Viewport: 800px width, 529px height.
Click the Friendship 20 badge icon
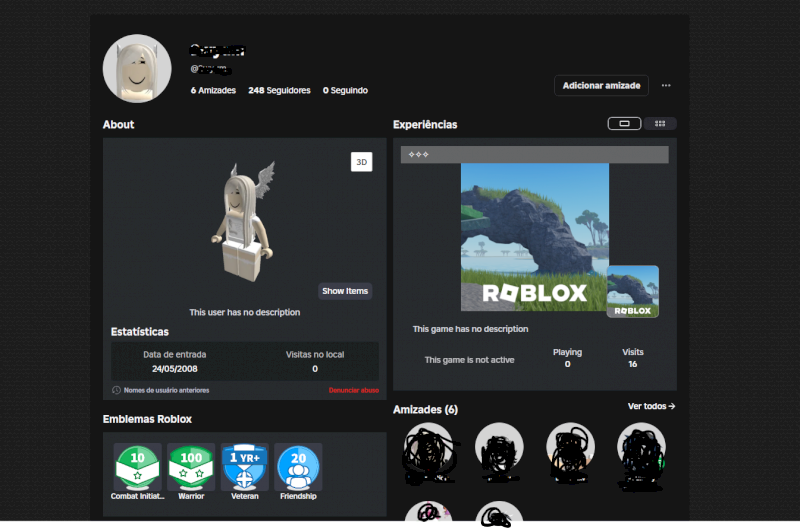[298, 466]
